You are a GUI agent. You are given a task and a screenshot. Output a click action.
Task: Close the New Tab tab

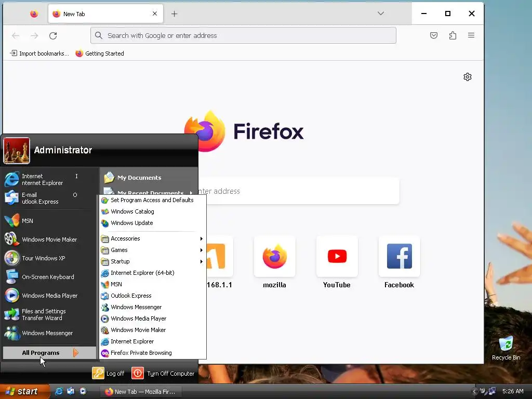pyautogui.click(x=155, y=14)
